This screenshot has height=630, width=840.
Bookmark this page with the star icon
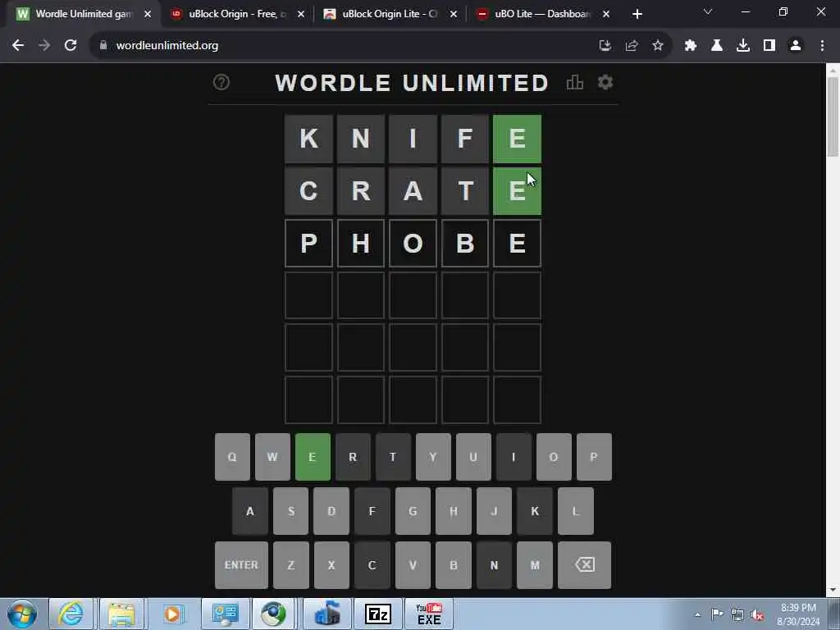658,46
